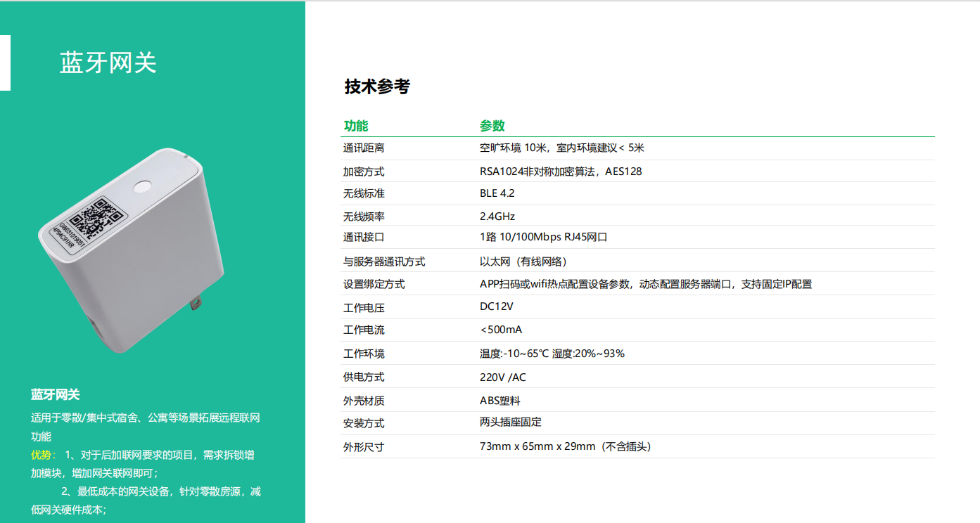Click the metal plug prongs of the gateway

click(195, 305)
